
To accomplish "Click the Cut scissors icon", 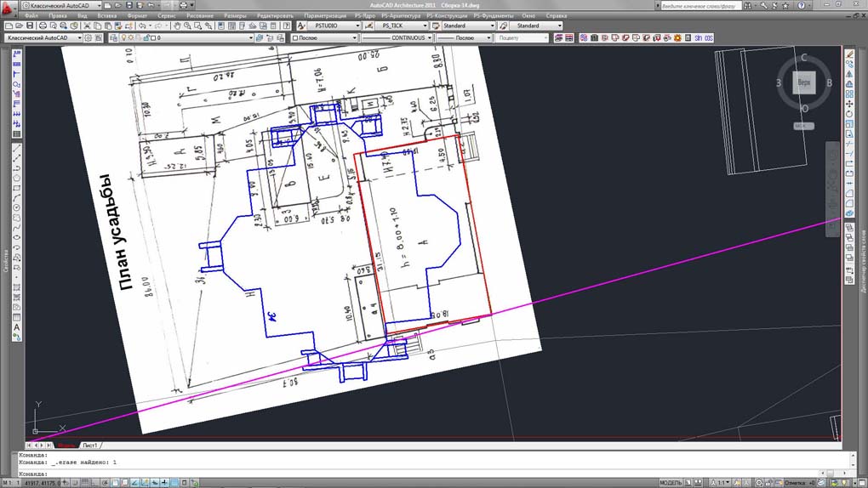I will pos(87,26).
